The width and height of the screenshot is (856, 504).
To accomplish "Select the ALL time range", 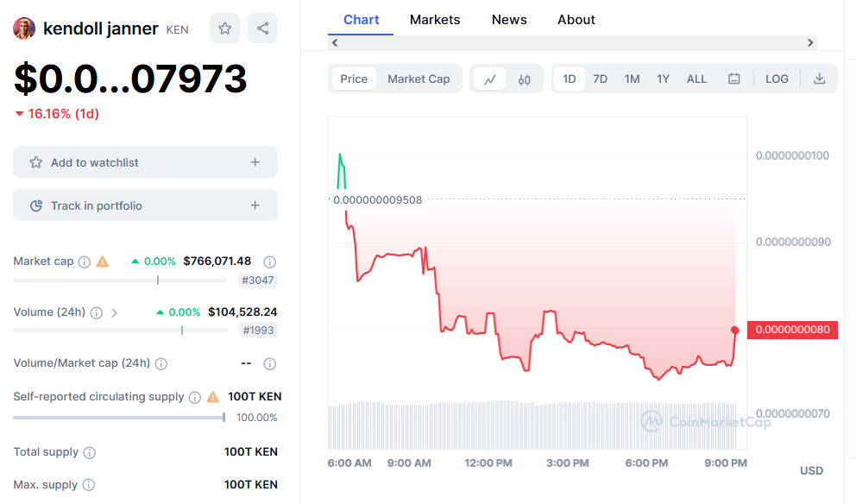I will click(x=696, y=79).
